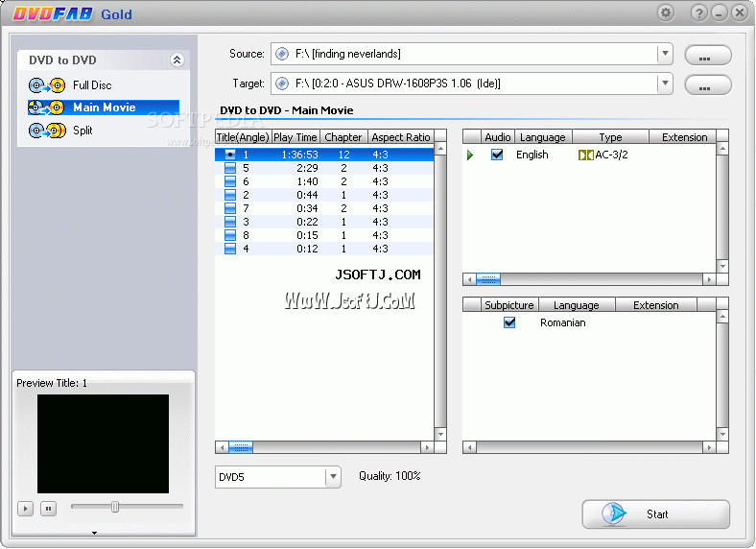The height and width of the screenshot is (549, 756).
Task: Switch to Full Disc mode
Action: [92, 85]
